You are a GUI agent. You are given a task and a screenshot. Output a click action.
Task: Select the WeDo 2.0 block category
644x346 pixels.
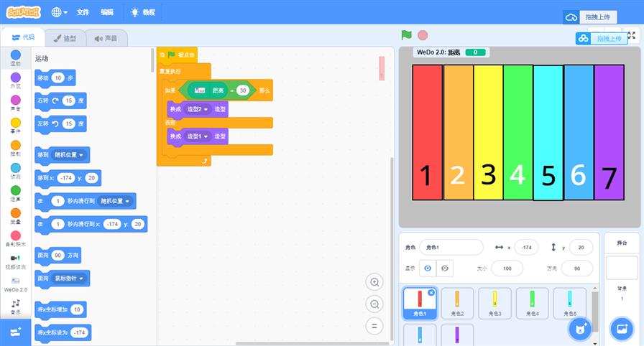15,284
